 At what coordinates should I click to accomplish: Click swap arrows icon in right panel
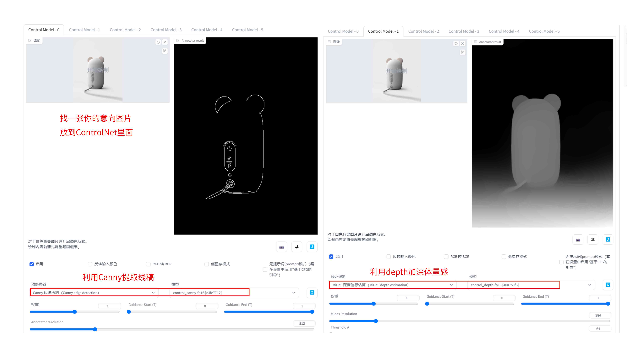pos(593,240)
